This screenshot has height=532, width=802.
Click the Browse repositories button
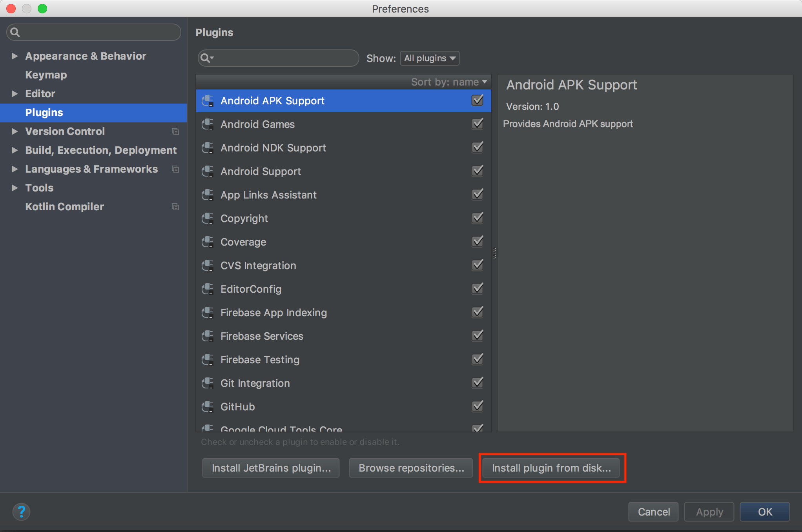[x=410, y=468]
